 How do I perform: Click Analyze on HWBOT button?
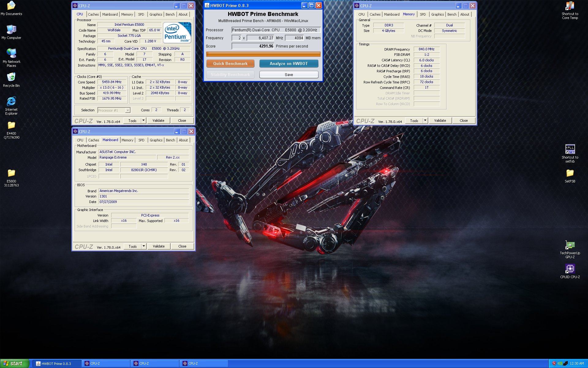[289, 63]
